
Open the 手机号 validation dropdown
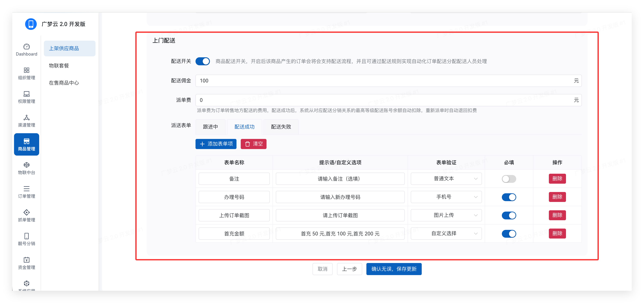pos(446,197)
